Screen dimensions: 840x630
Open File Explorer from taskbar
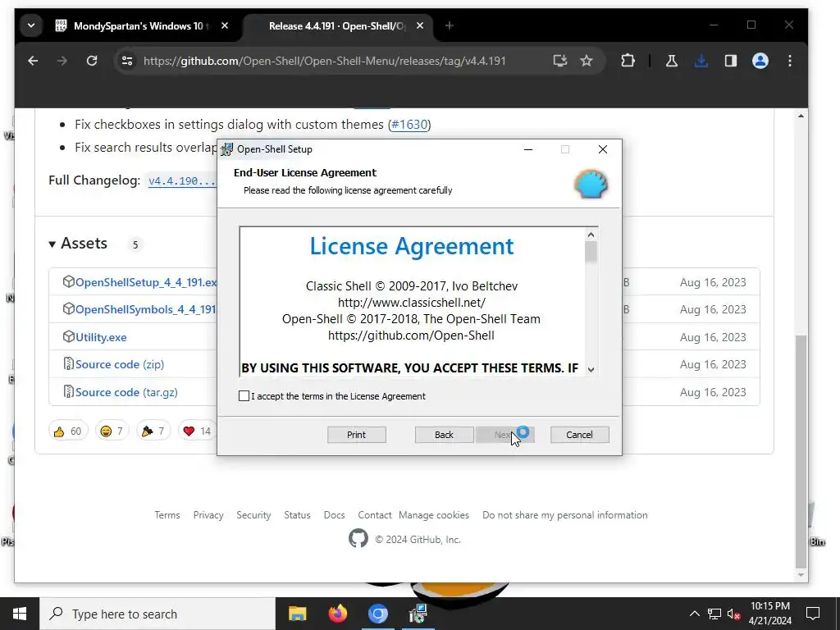pos(297,614)
